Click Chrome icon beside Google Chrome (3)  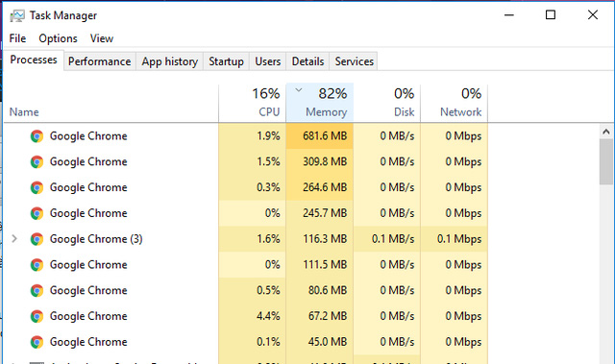tap(37, 239)
